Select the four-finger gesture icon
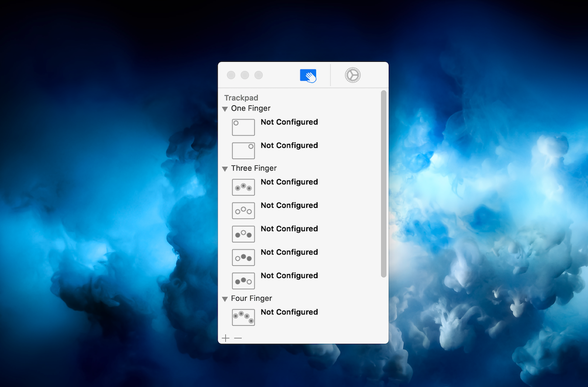 (x=243, y=317)
